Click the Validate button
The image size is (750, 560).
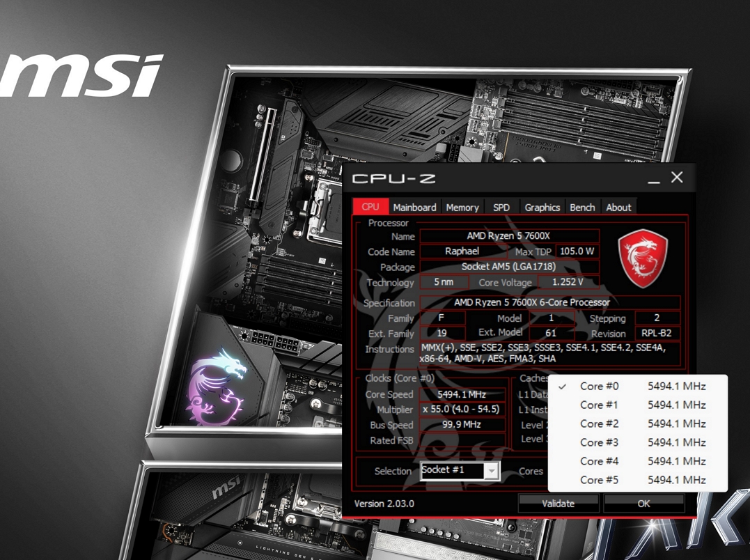558,503
